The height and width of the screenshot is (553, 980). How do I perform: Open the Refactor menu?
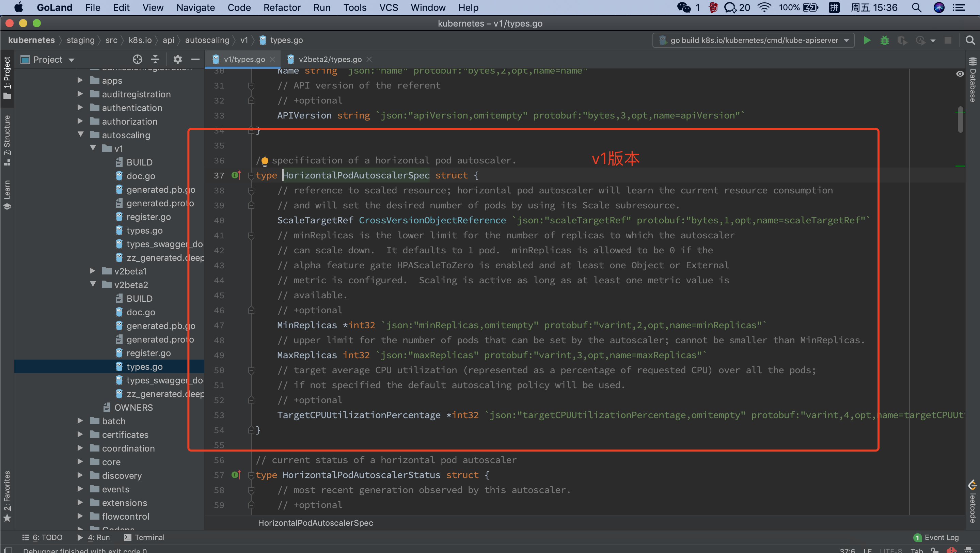click(282, 7)
